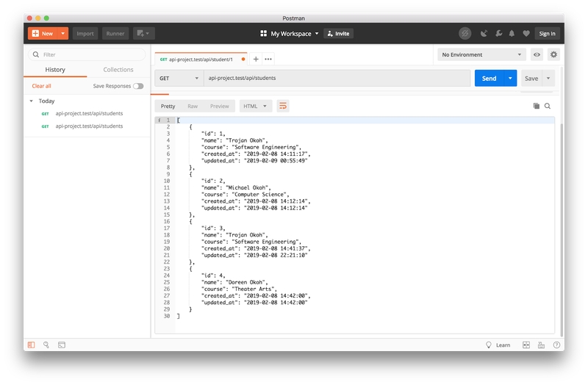The image size is (588, 385).
Task: Open environment settings gear icon
Action: pos(553,54)
